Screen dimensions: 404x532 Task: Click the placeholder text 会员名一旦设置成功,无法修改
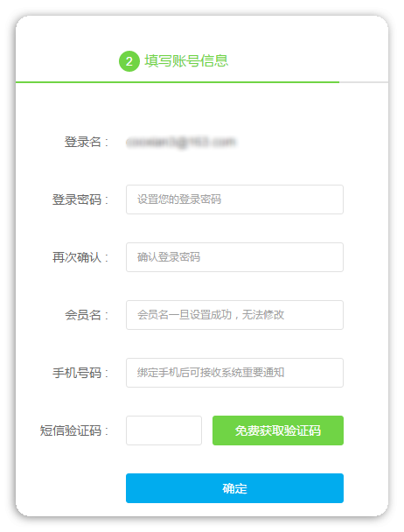[x=211, y=315]
